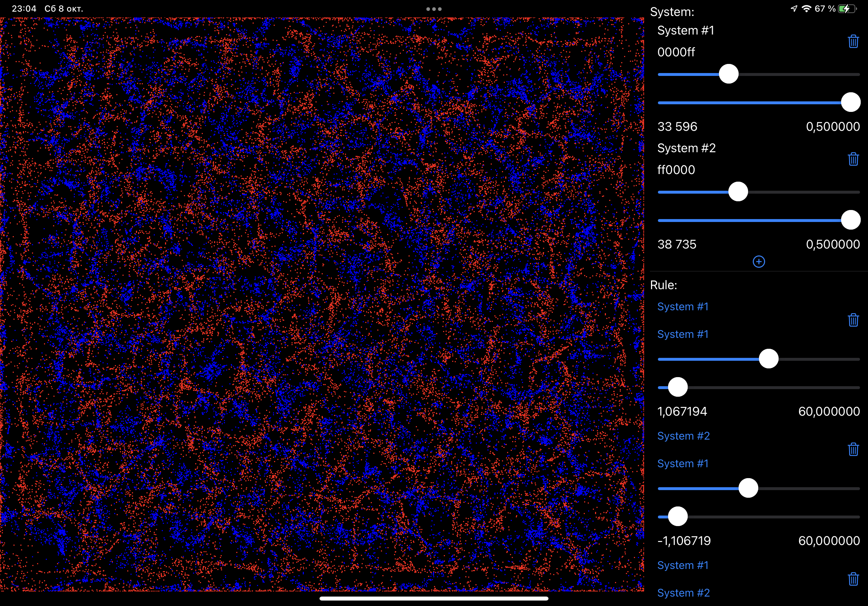Tap the 23:04 clock in status bar
The image size is (868, 606).
[24, 8]
